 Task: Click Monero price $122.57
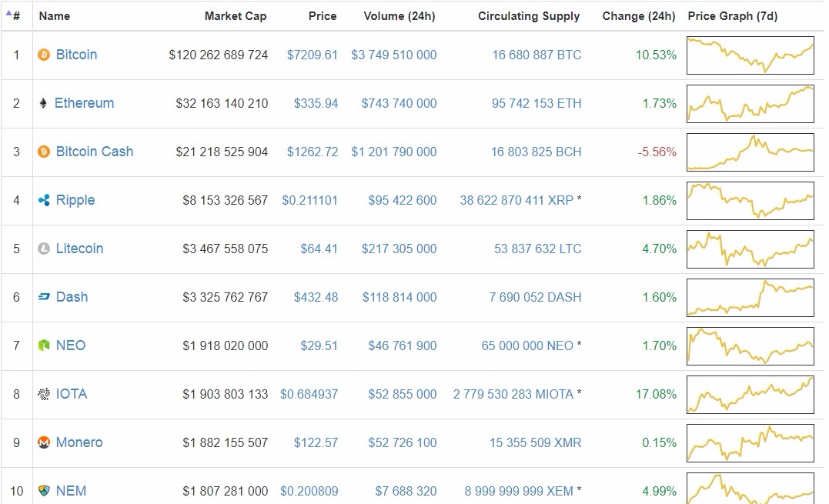pyautogui.click(x=316, y=442)
